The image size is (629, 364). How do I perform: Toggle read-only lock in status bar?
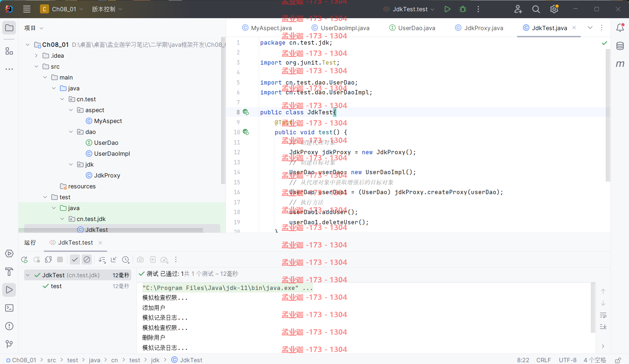618,360
